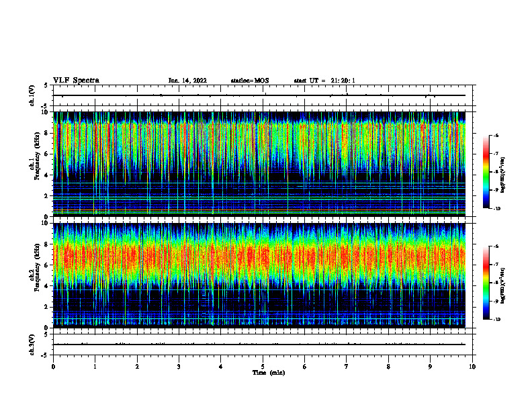Select the ch.1 "Frequency (kHz)" axis label
This screenshot has height=411, width=532.
pyautogui.click(x=38, y=156)
